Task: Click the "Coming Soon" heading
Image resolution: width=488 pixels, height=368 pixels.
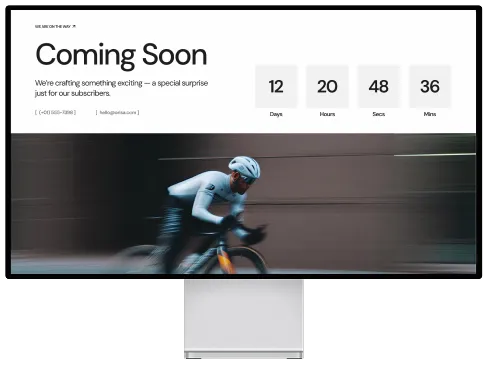Action: [x=121, y=56]
